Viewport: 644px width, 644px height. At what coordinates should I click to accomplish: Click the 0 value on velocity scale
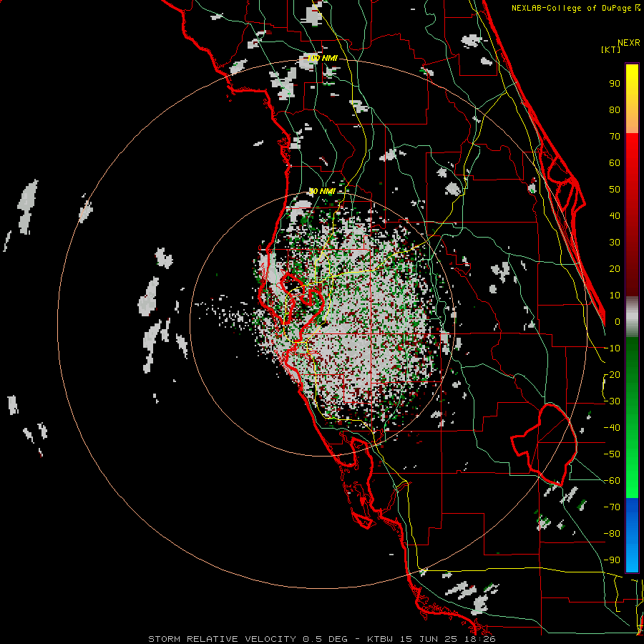(618, 321)
